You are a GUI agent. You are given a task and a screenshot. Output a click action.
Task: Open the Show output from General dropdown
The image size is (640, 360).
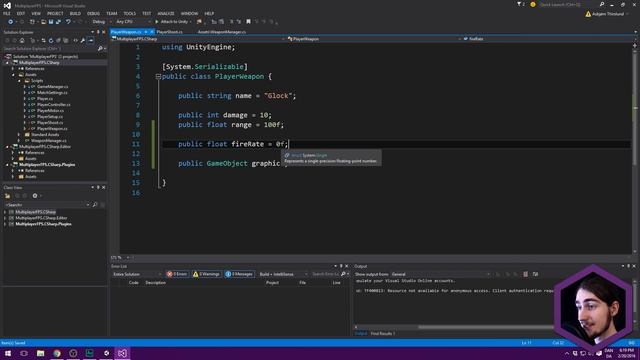point(440,274)
